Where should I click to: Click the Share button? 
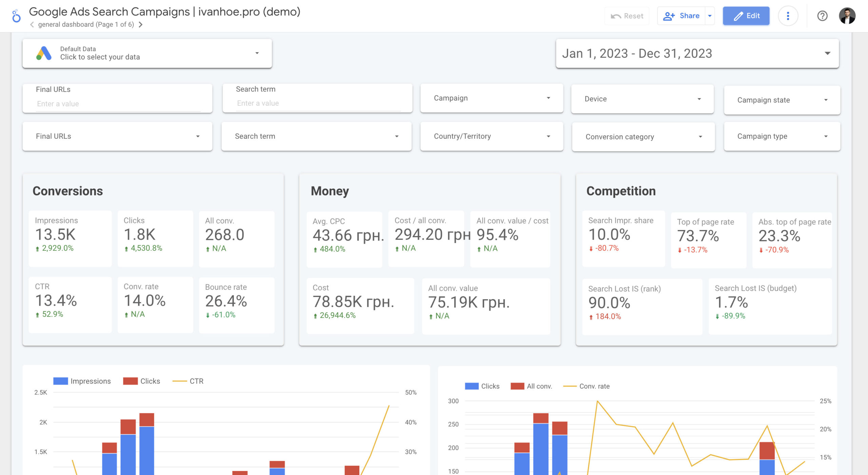coord(681,16)
